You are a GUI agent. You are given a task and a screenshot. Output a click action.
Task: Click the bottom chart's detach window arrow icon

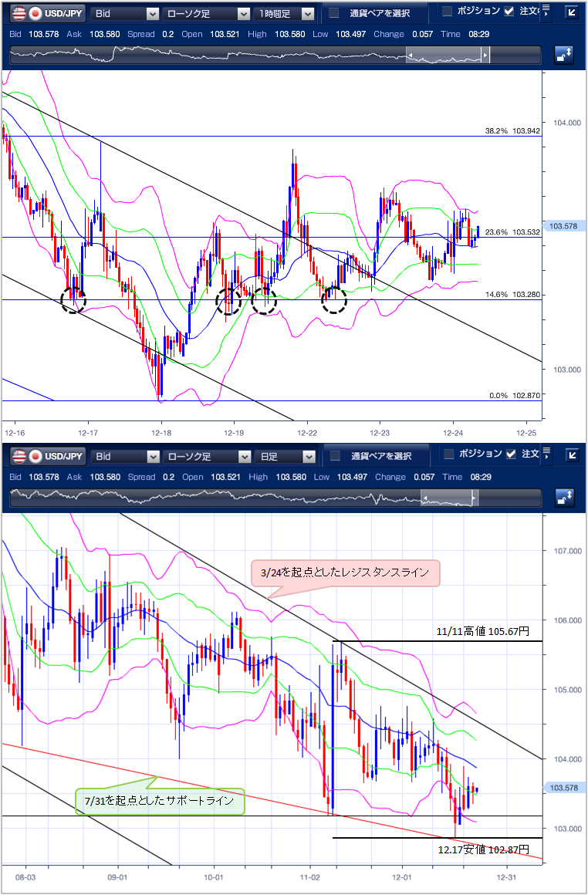pyautogui.click(x=572, y=454)
